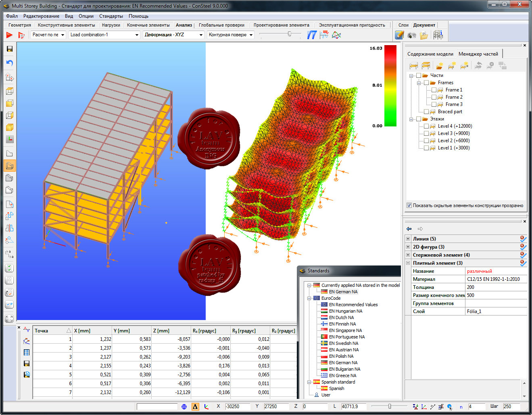The height and width of the screenshot is (415, 532).
Task: Select EN Polish NA standard
Action: tap(341, 356)
